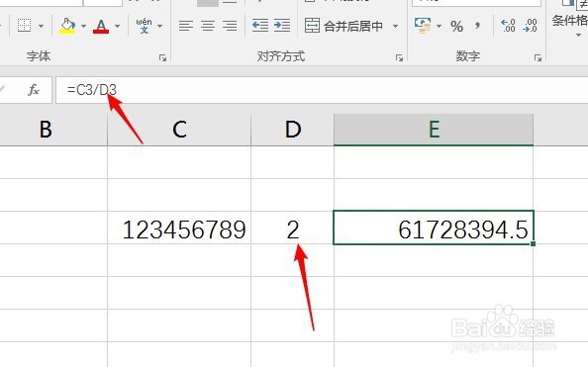Viewport: 588px width, 367px height.
Task: Increase decimal places
Action: pyautogui.click(x=508, y=26)
